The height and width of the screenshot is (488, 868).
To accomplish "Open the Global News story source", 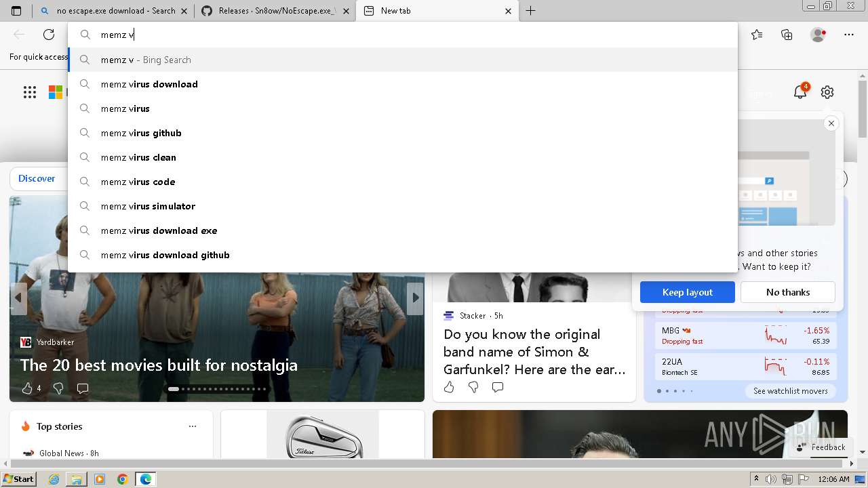I will (61, 453).
